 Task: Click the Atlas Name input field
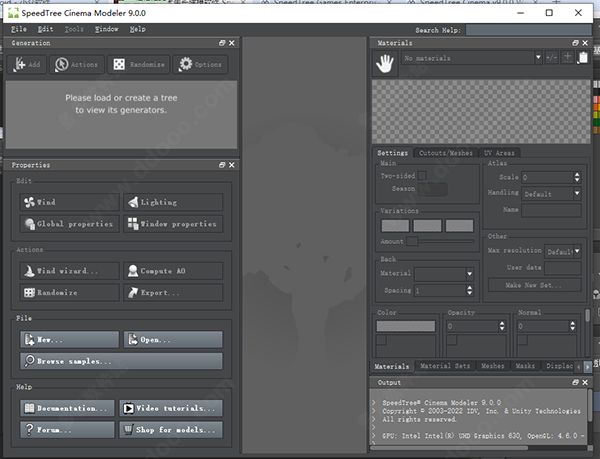coord(551,210)
